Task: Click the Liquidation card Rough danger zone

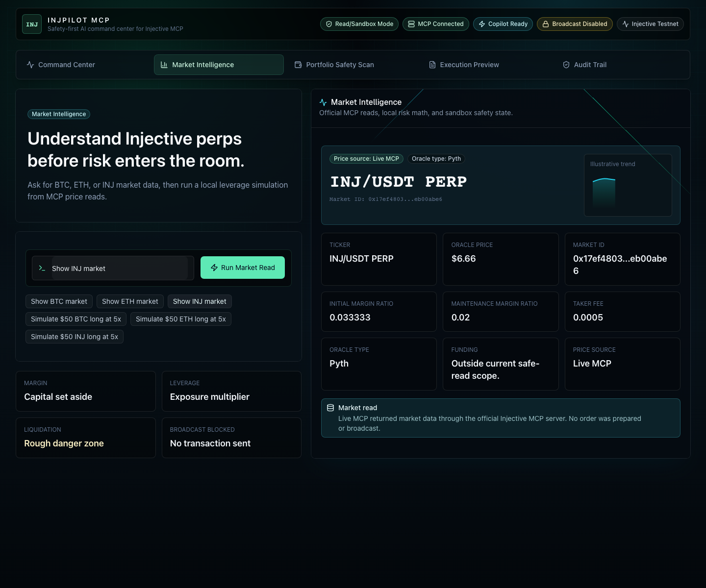Action: (x=86, y=438)
